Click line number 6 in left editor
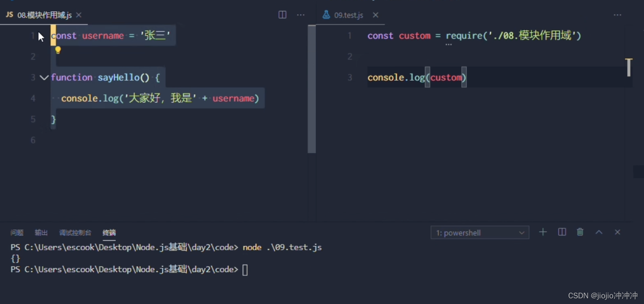The width and height of the screenshot is (644, 304). pyautogui.click(x=33, y=140)
